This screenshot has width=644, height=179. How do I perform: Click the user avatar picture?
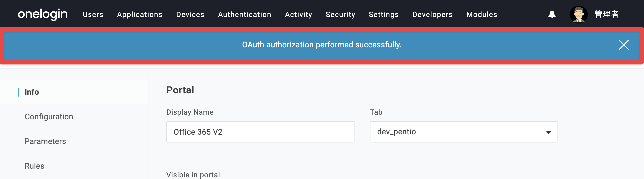pos(579,14)
